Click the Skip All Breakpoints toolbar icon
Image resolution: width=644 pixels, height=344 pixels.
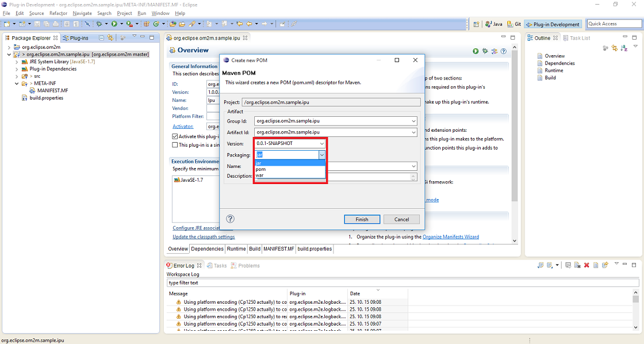point(87,24)
